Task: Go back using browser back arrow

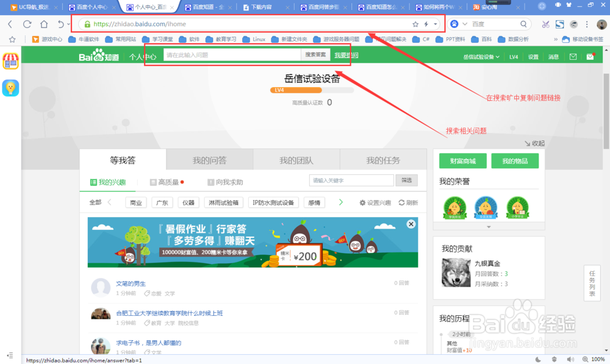Action: (10, 24)
